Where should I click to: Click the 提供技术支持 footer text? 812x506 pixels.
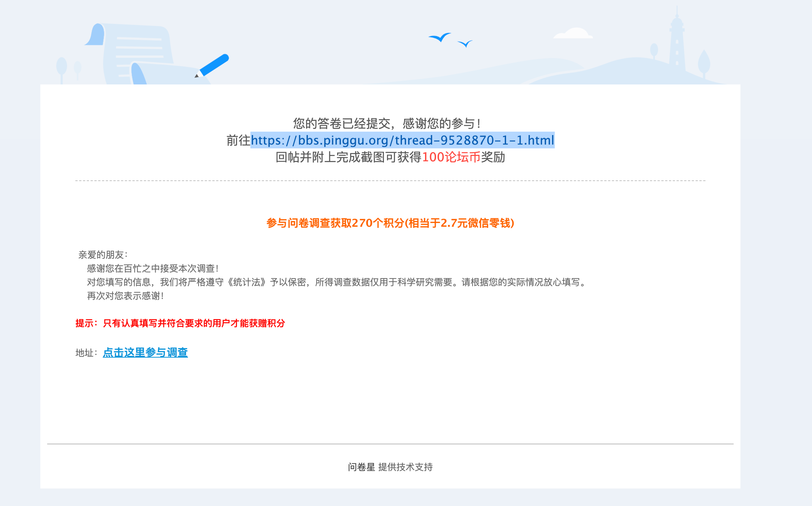pos(405,467)
